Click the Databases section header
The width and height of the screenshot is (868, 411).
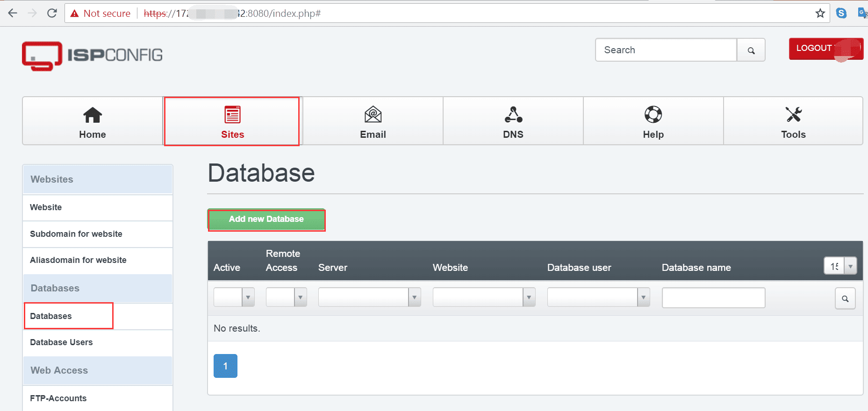point(98,288)
